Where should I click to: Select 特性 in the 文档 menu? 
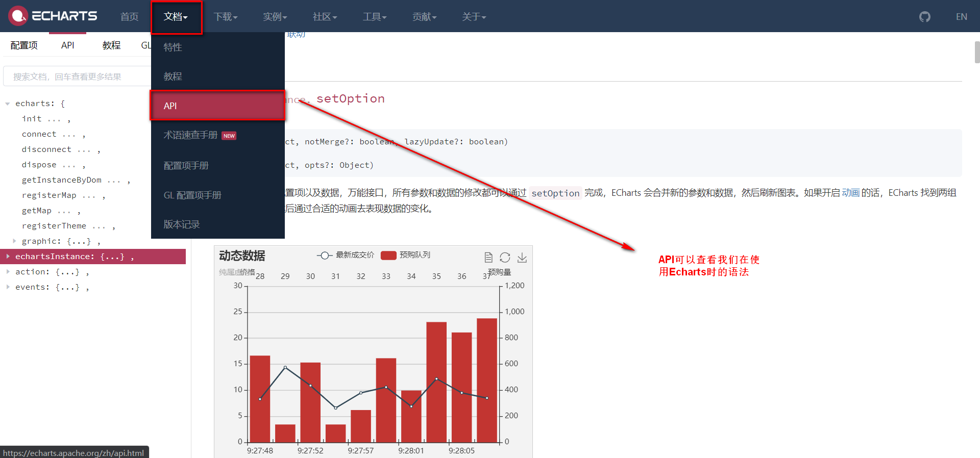218,47
